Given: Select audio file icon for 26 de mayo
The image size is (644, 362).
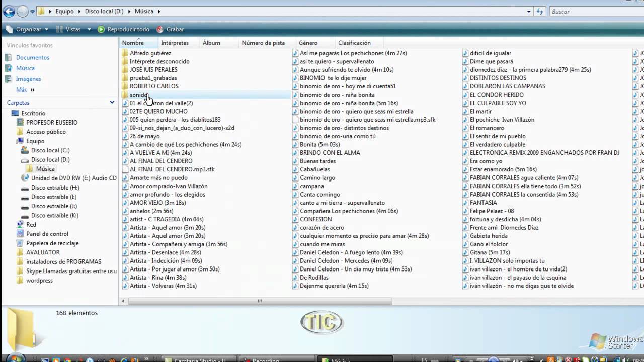Looking at the screenshot, I should [x=125, y=136].
